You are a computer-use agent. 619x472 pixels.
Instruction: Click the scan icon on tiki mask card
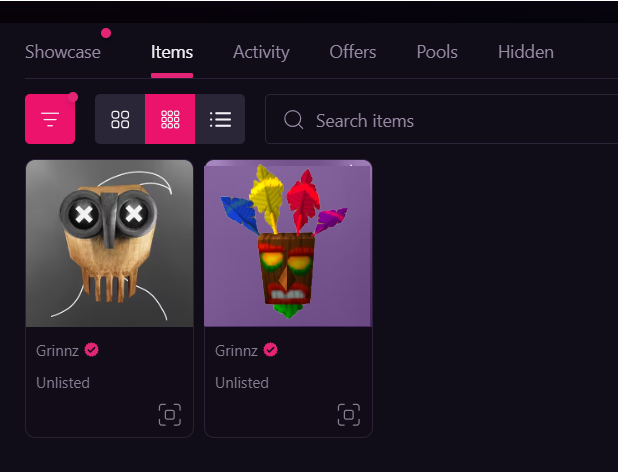coord(349,415)
